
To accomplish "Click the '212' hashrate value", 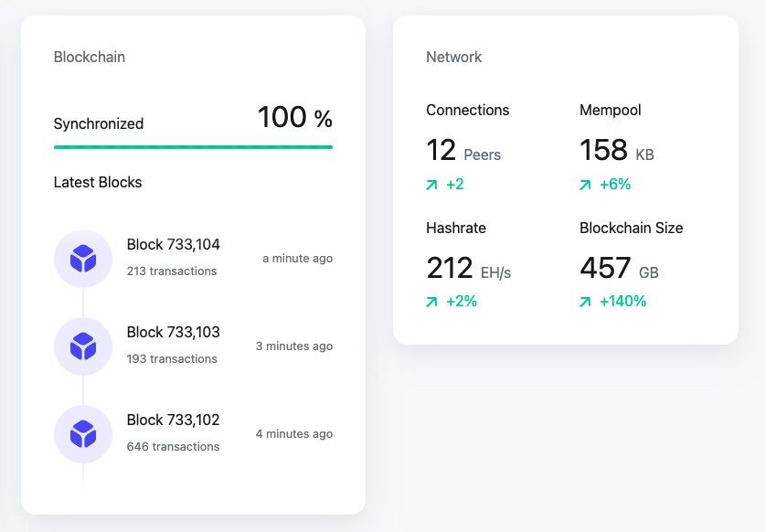I will pyautogui.click(x=450, y=268).
